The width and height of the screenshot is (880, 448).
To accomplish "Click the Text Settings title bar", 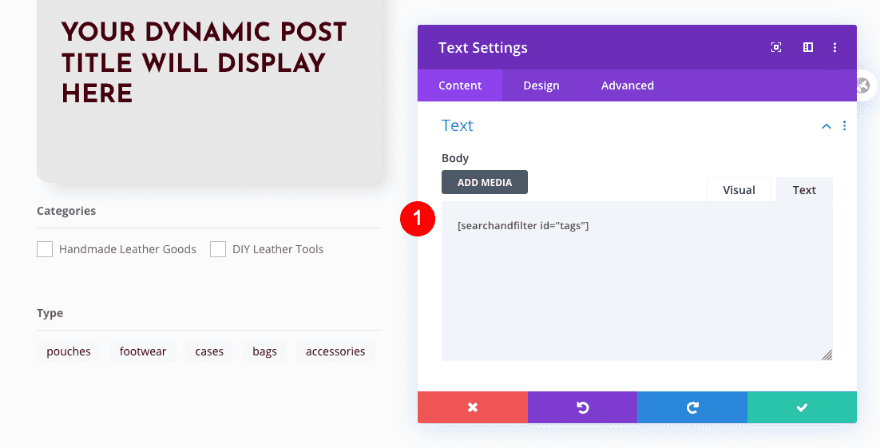I will pos(637,47).
